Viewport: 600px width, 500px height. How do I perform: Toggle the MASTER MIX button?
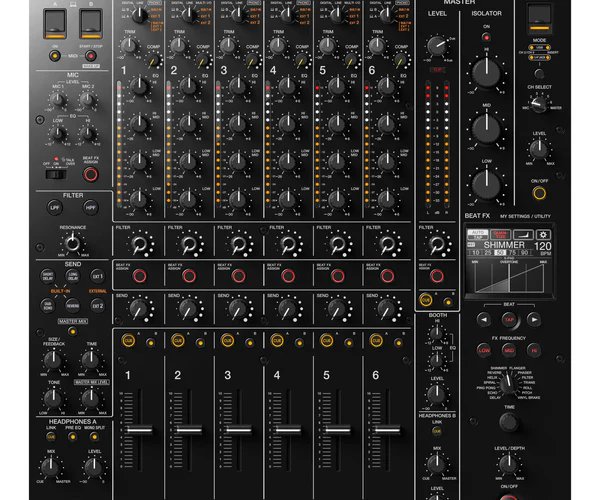(x=72, y=331)
